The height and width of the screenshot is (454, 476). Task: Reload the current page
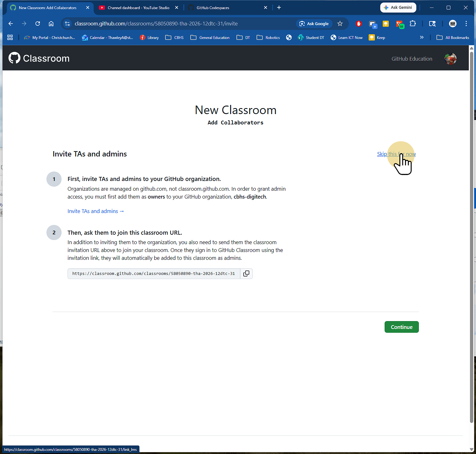[x=38, y=24]
